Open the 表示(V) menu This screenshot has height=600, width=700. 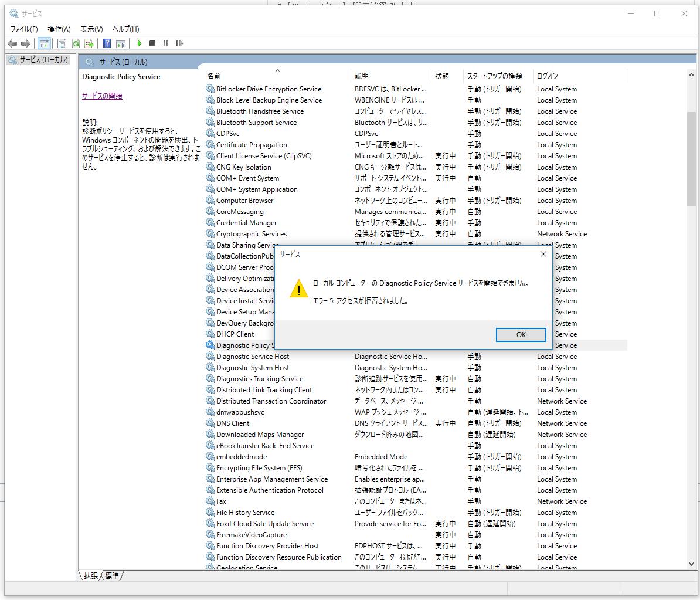pyautogui.click(x=91, y=29)
